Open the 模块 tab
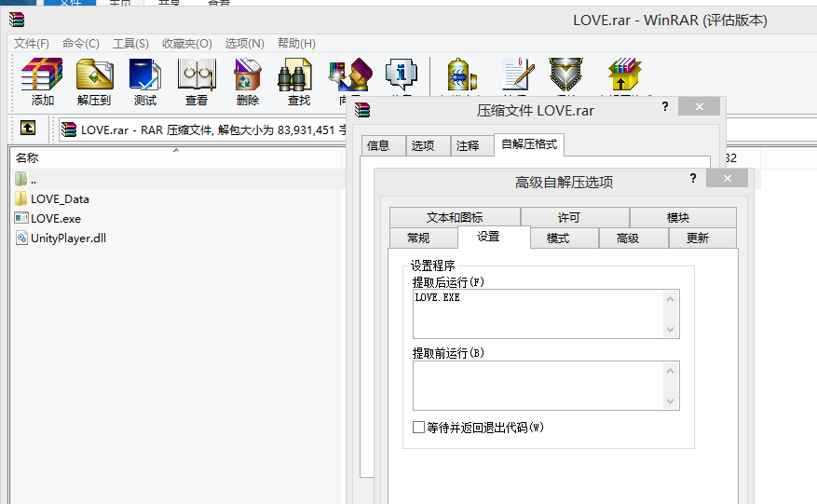 (683, 217)
